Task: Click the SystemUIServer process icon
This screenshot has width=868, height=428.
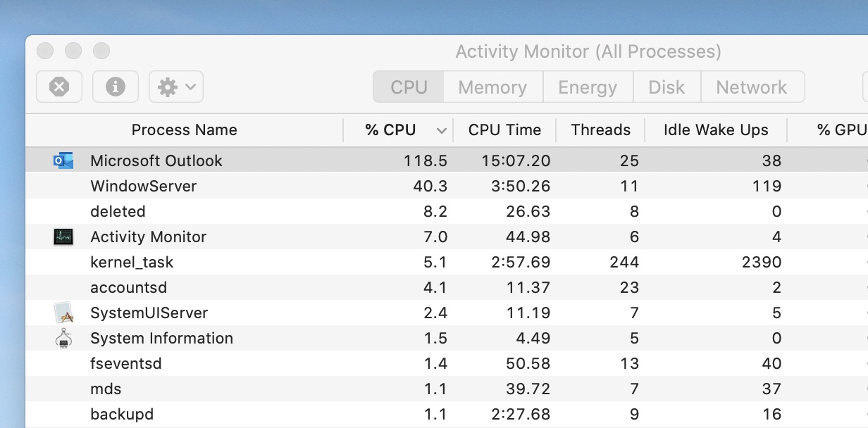Action: click(x=63, y=313)
